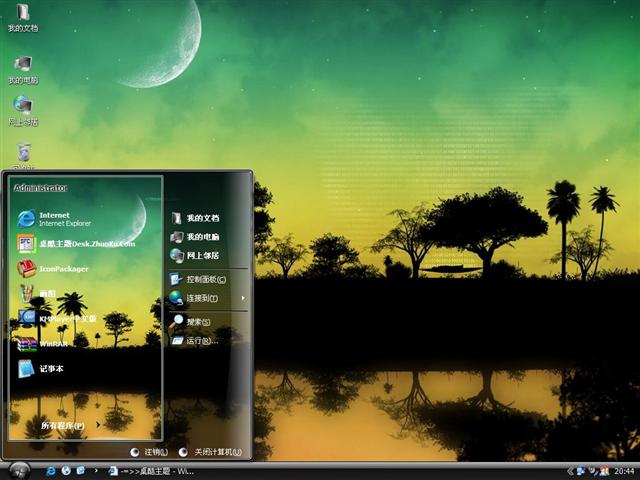Screen dimensions: 640x480
Task: Open 我的电脑 icon on desktop
Action: pos(23,68)
